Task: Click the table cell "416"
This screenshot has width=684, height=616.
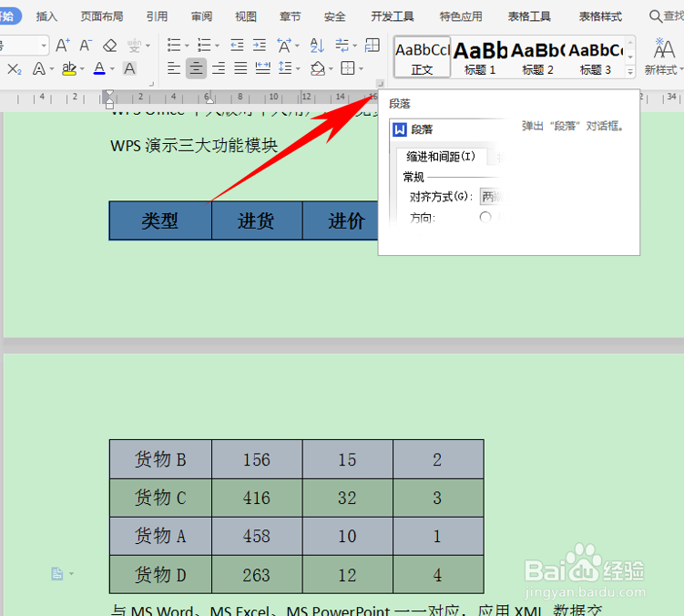Action: 257,498
